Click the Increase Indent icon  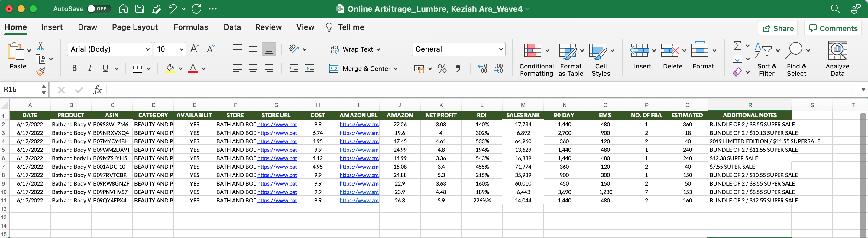[x=309, y=68]
